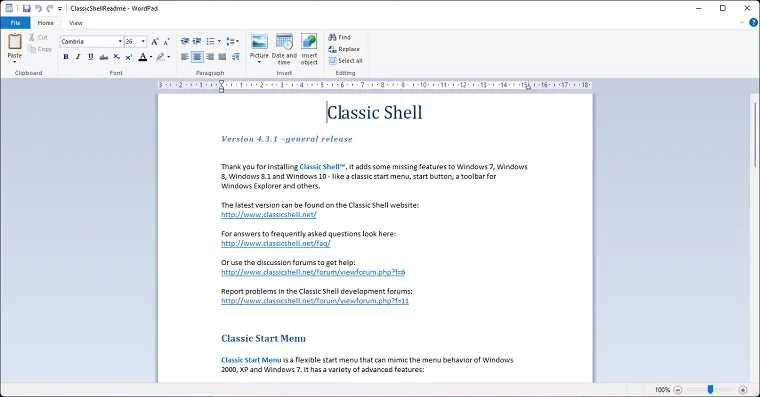Click WordPad app icon in title bar
Screen dimensions: 760x397
tap(9, 8)
